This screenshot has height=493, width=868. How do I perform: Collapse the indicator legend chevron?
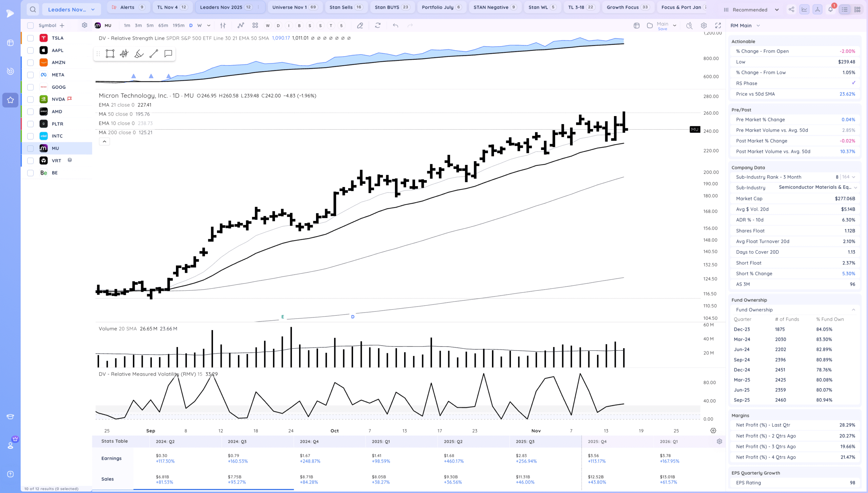(104, 141)
